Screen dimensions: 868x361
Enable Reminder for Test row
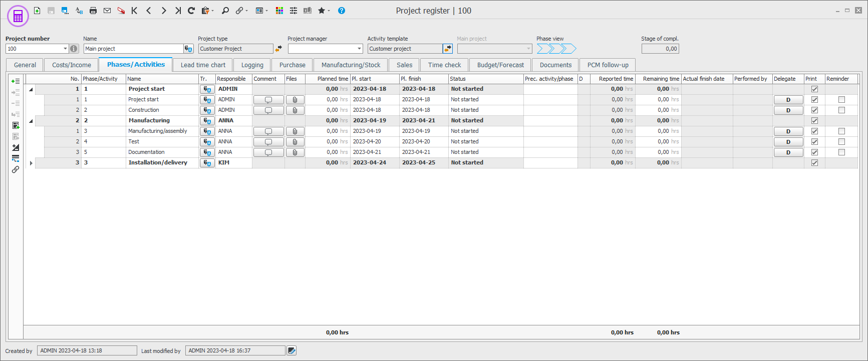[841, 142]
